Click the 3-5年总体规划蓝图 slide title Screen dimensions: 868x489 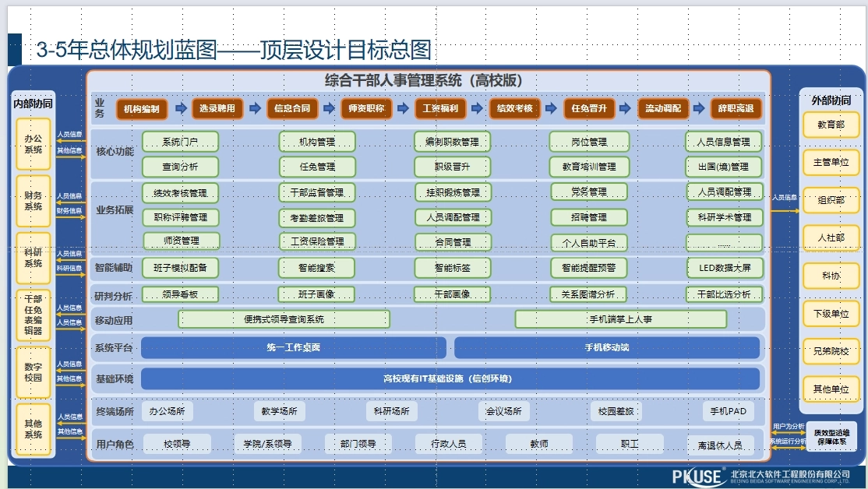234,50
